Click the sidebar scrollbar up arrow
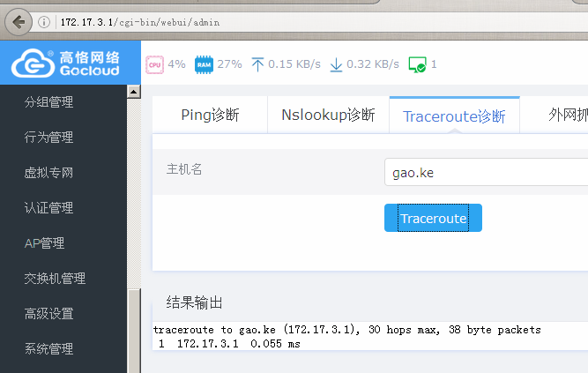The image size is (588, 373). [x=134, y=91]
